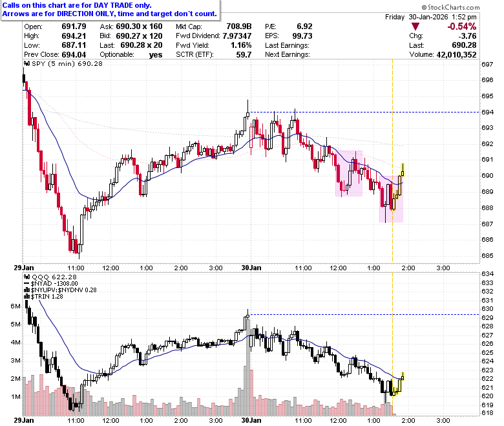
Task: Click the blue dashed level line on QQQ chart
Action: (x=365, y=314)
